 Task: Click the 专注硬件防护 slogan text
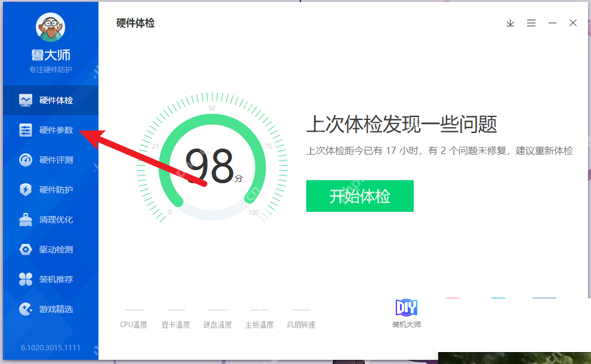click(x=51, y=70)
